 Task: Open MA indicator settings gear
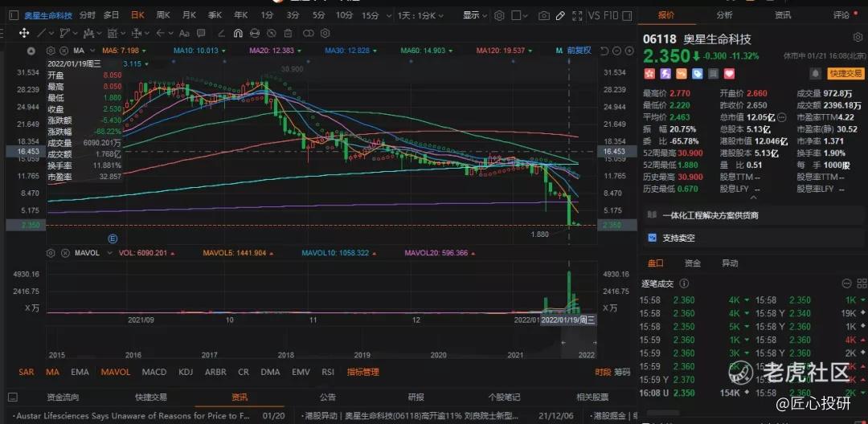[51, 51]
